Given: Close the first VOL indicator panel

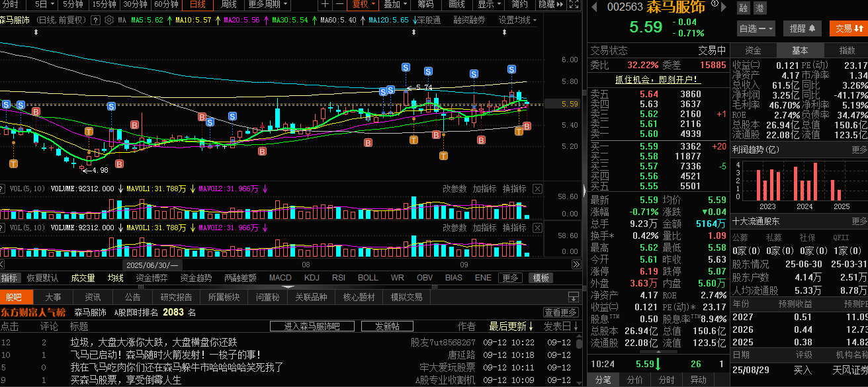Looking at the screenshot, I should click(538, 189).
